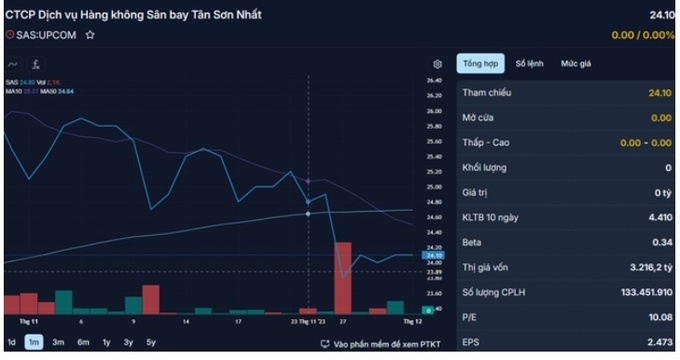Click the clock icon beside SAS:UPCOM
This screenshot has height=360, width=680.
pyautogui.click(x=10, y=34)
